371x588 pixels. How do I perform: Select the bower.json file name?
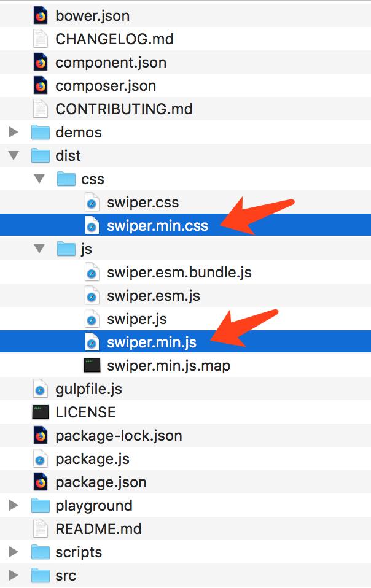[x=93, y=16]
